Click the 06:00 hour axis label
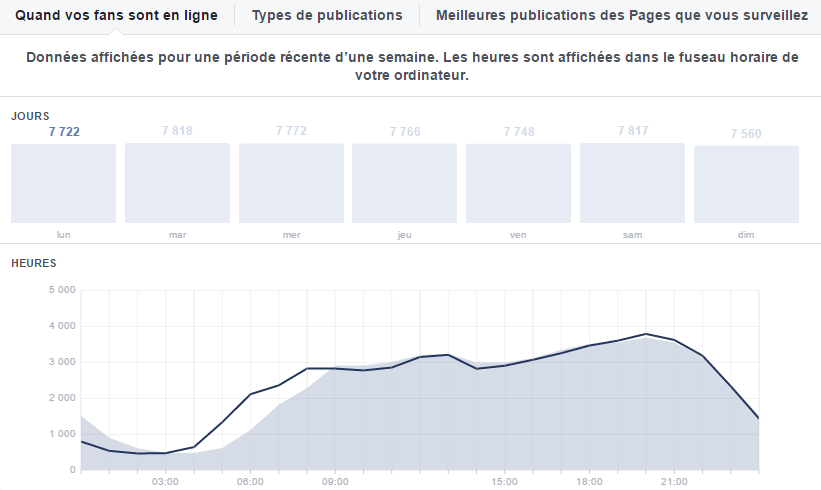 tap(250, 482)
